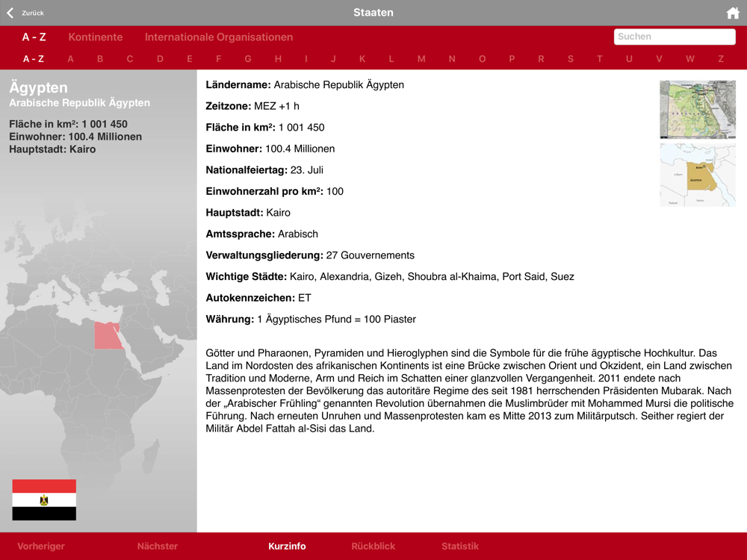747x560 pixels.
Task: Filter countries by letter D
Action: [160, 59]
